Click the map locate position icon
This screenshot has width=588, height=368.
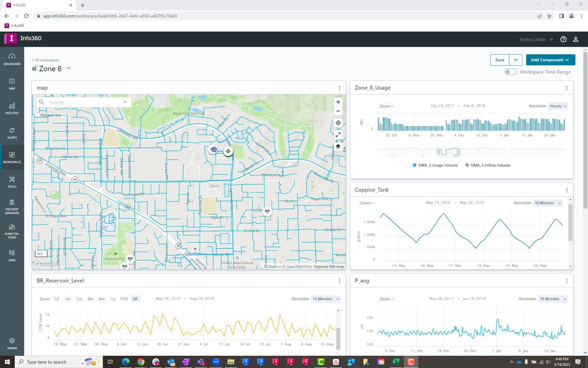pyautogui.click(x=338, y=123)
